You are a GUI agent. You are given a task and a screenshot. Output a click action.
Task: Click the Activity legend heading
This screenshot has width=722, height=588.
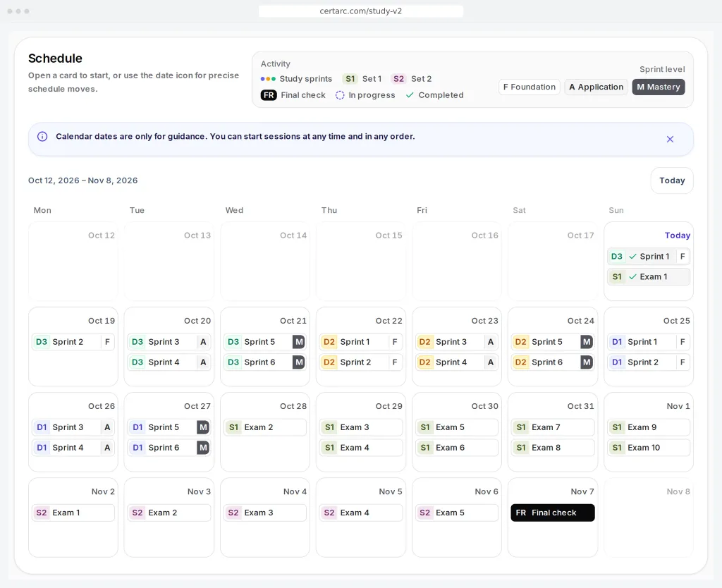point(276,64)
